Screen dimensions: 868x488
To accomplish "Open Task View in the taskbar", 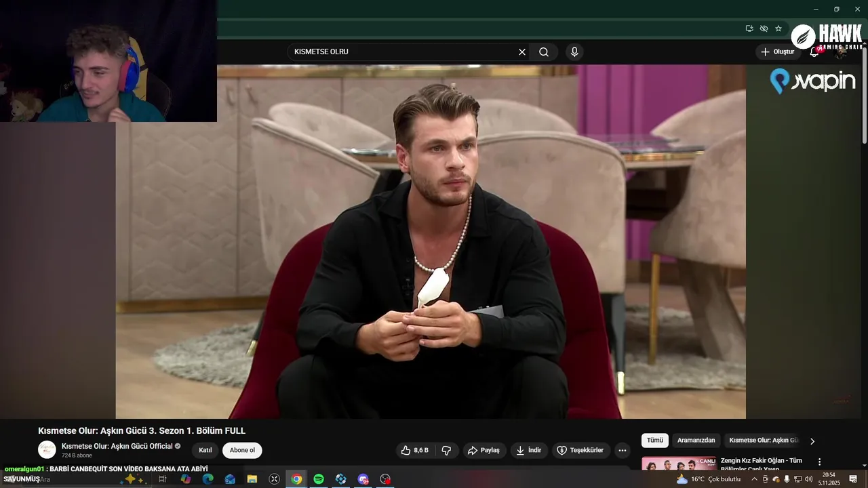I will (163, 479).
